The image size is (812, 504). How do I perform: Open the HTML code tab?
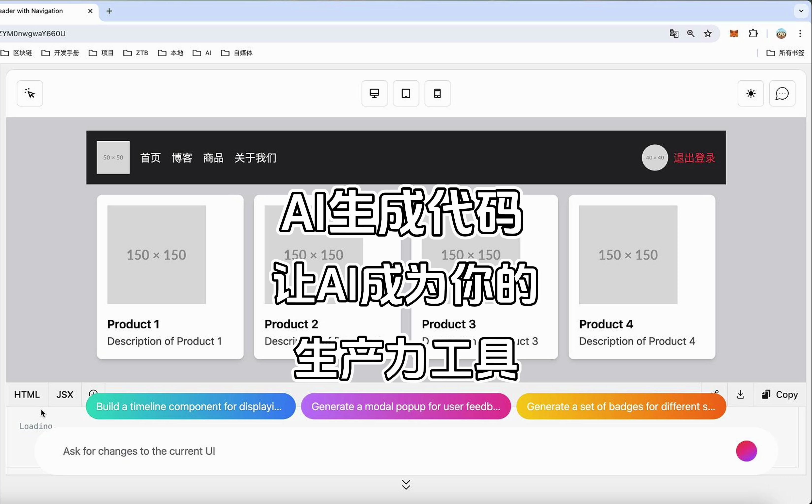coord(27,394)
